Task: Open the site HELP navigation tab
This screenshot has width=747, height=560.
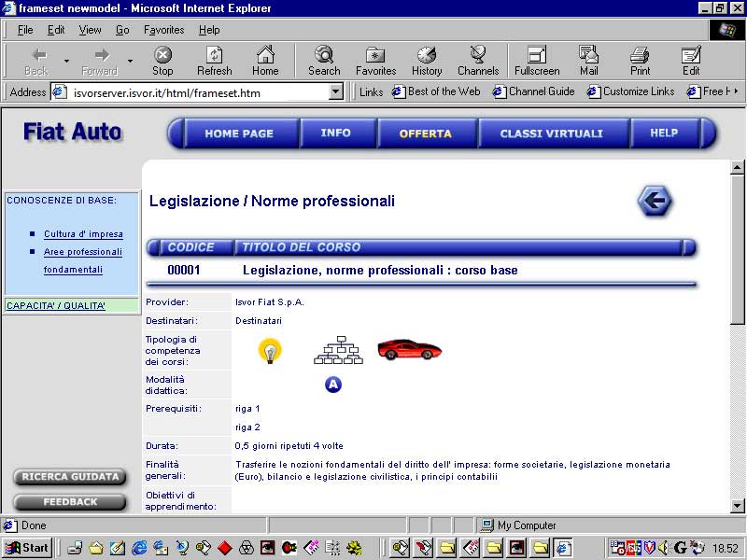Action: click(664, 133)
